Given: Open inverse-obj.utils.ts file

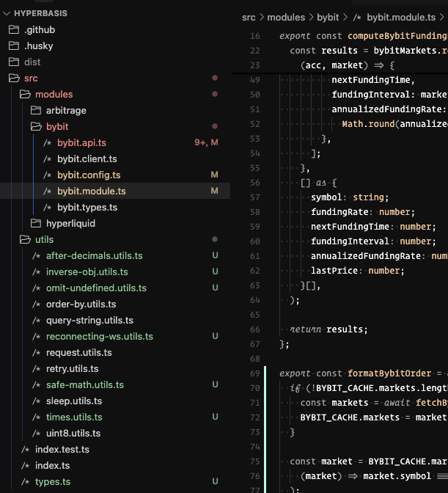Looking at the screenshot, I should 87,271.
